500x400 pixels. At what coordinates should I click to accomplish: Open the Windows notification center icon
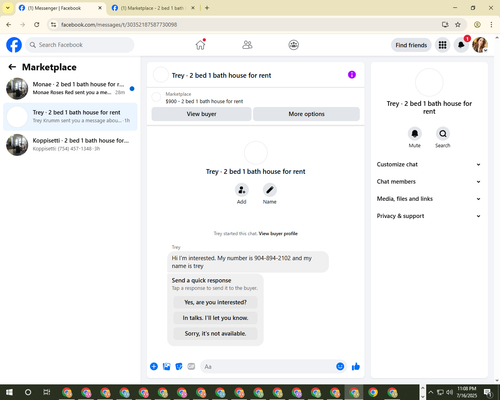tap(488, 392)
